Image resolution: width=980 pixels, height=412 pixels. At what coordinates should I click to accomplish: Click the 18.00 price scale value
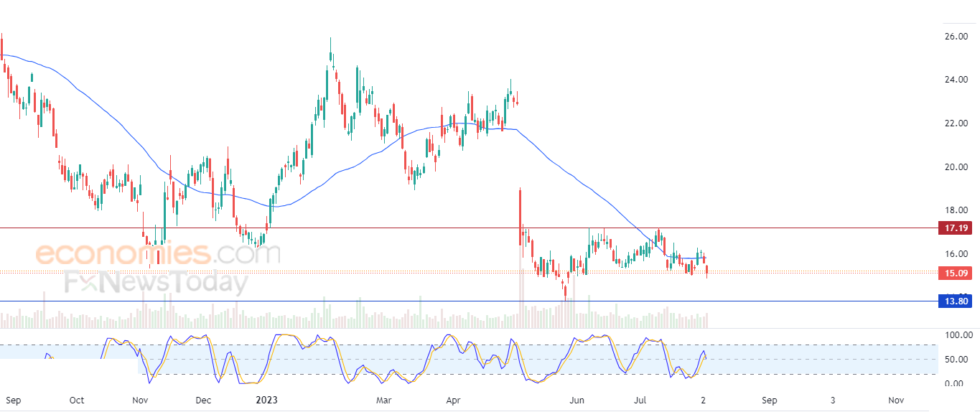(956, 210)
